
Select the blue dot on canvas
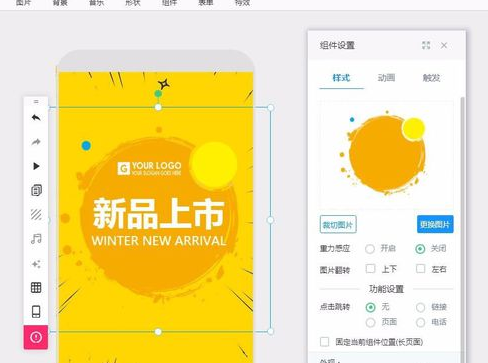pos(86,146)
